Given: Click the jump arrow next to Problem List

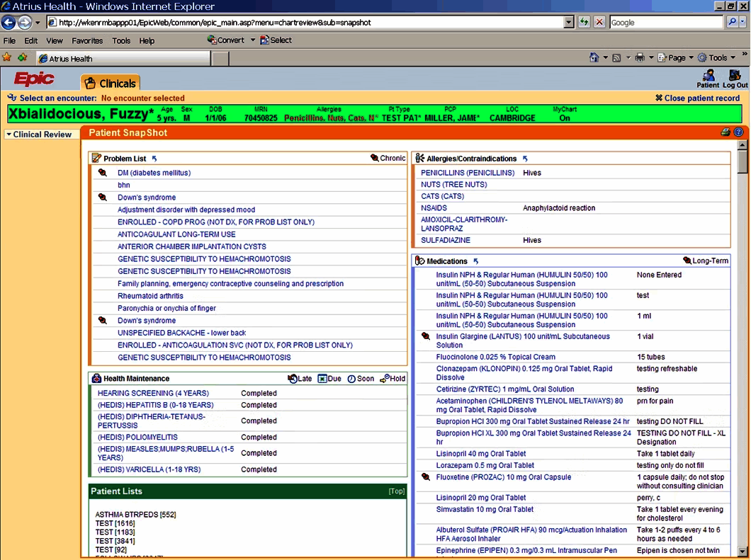Looking at the screenshot, I should 154,159.
